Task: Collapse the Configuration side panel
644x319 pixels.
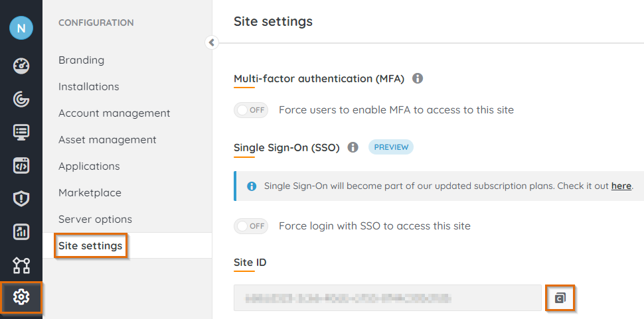Action: 211,42
